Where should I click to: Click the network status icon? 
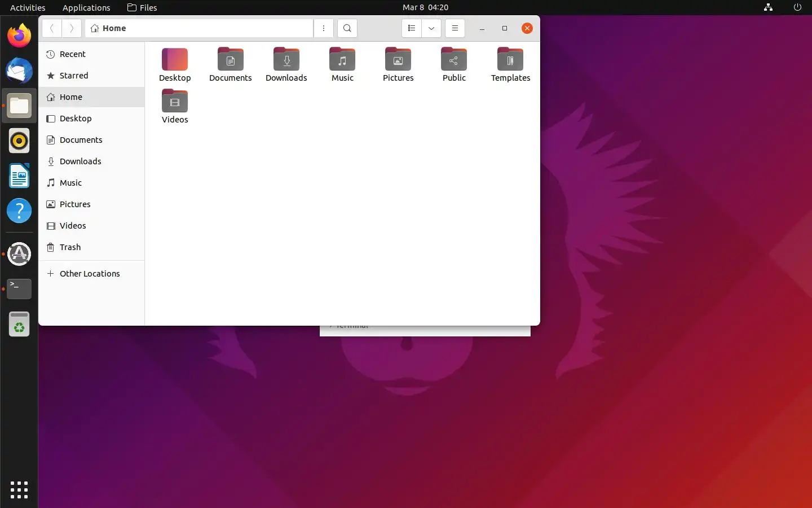point(768,7)
